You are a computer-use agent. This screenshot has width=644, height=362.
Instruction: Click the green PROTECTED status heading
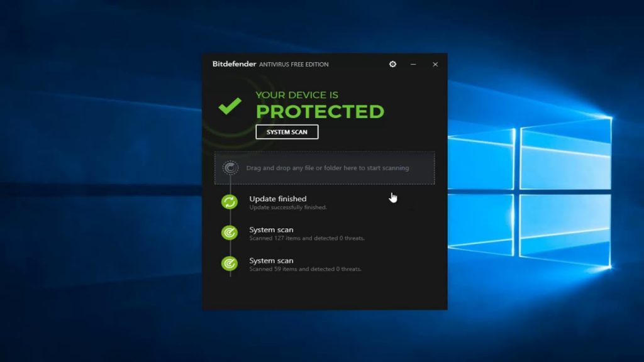[319, 111]
